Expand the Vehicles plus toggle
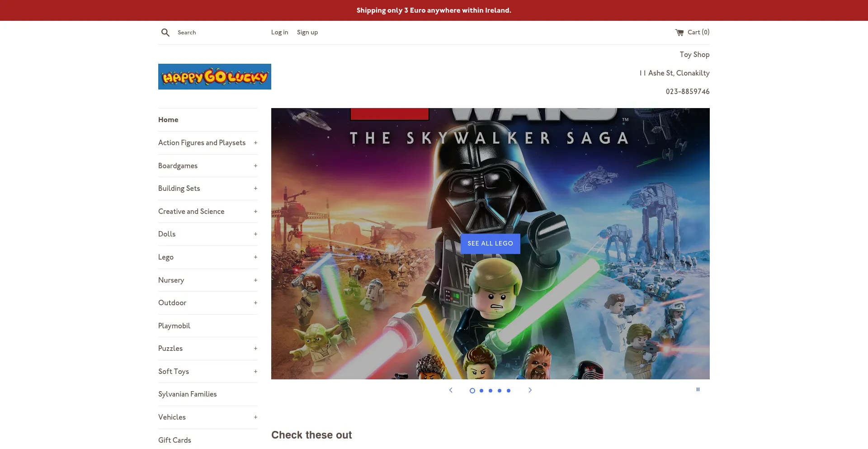Screen dimensions: 868x449 point(255,417)
